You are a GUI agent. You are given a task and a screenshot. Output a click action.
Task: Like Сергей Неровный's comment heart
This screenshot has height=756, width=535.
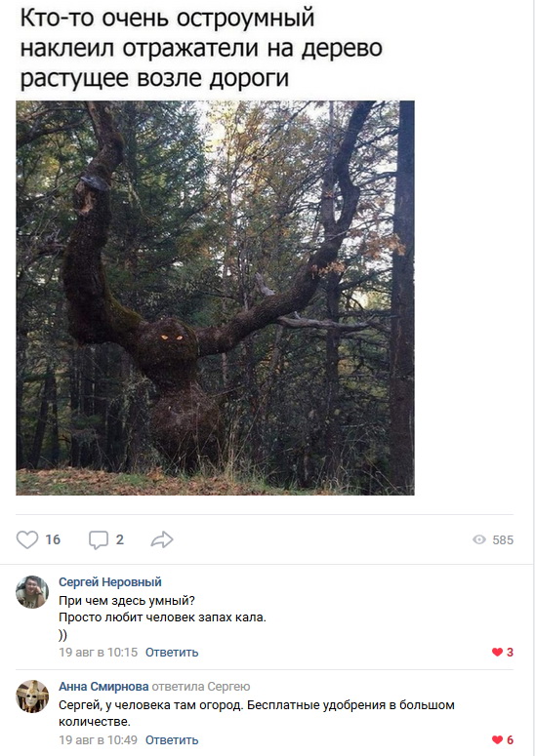point(497,652)
